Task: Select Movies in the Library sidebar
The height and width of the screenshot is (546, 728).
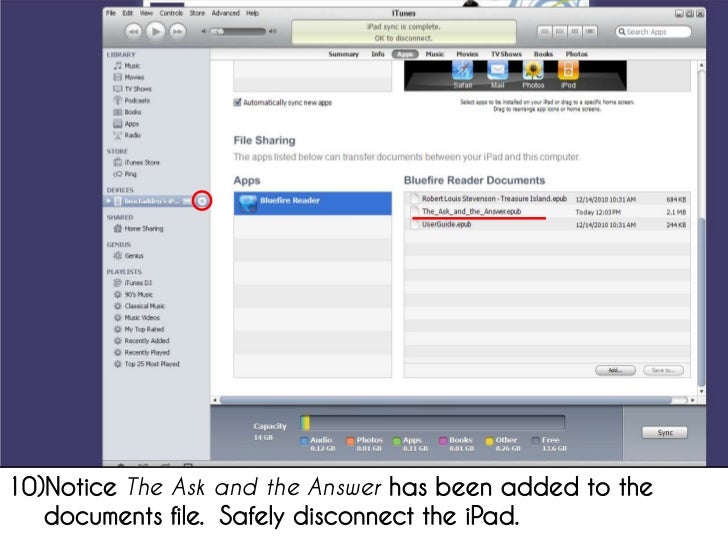Action: point(129,77)
